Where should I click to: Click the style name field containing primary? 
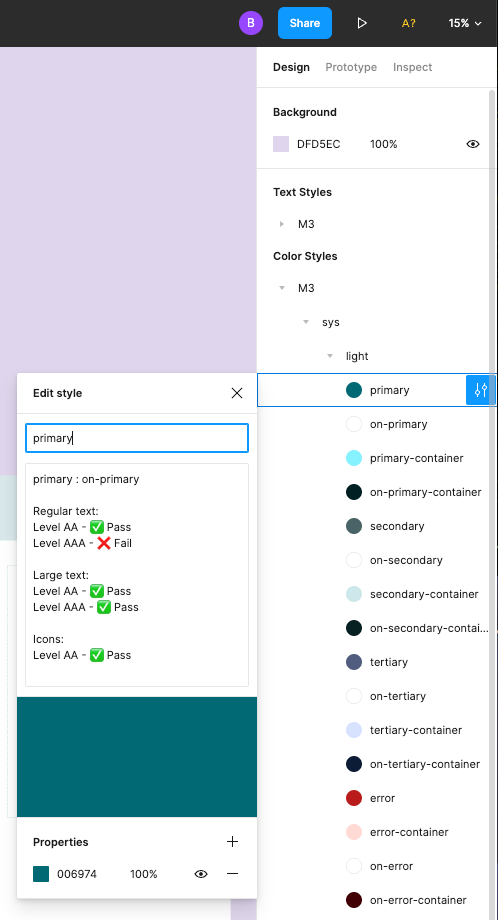click(x=137, y=438)
